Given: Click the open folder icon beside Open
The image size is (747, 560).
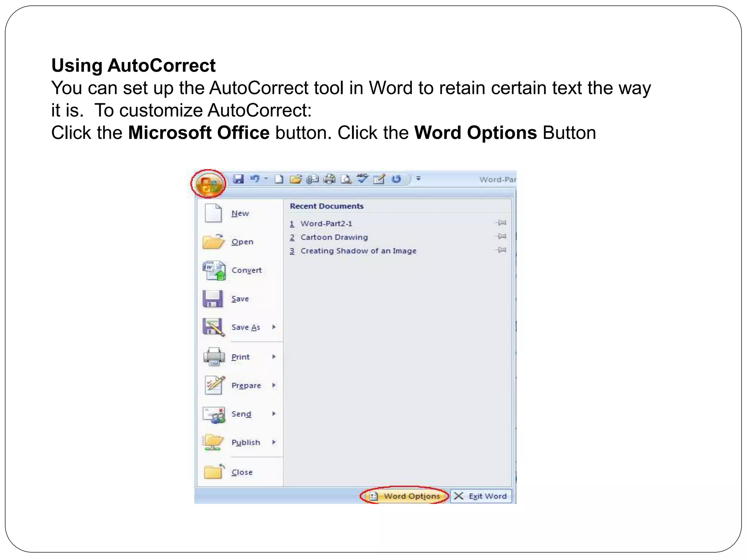Looking at the screenshot, I should click(213, 241).
